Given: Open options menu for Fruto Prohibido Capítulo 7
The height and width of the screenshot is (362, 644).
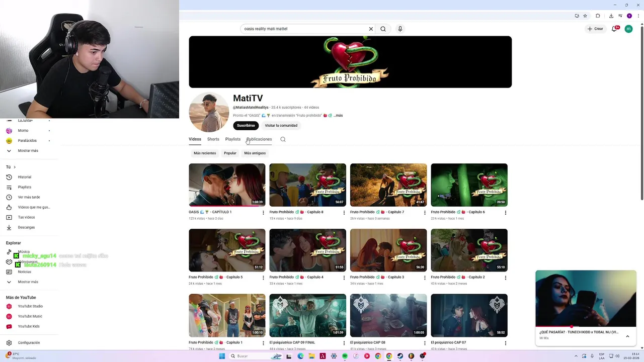Looking at the screenshot, I should pyautogui.click(x=425, y=213).
